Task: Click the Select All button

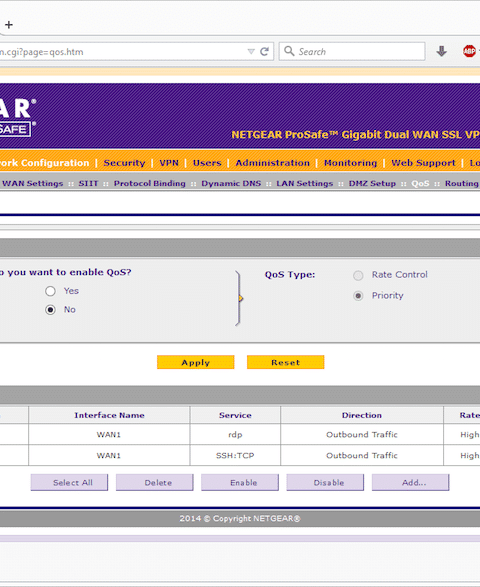Action: coord(69,483)
